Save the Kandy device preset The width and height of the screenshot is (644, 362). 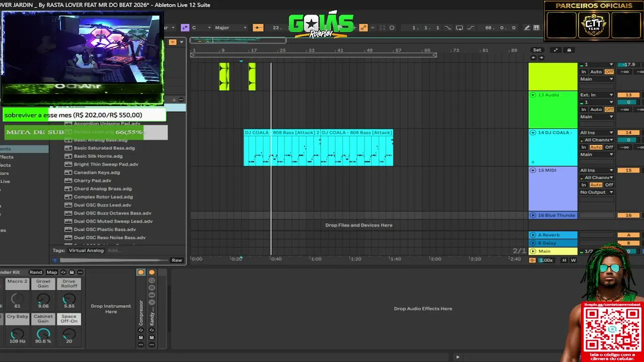click(152, 337)
